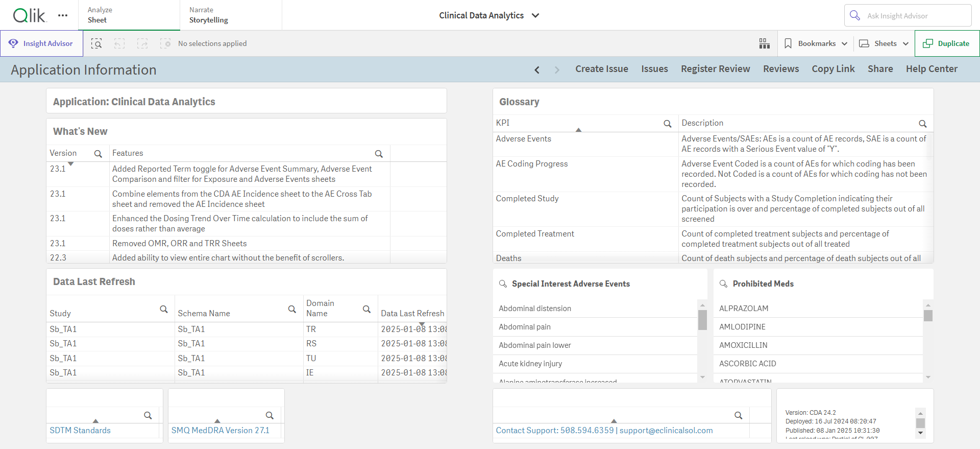Go to previous sheet arrow
This screenshot has height=449, width=980.
(537, 69)
